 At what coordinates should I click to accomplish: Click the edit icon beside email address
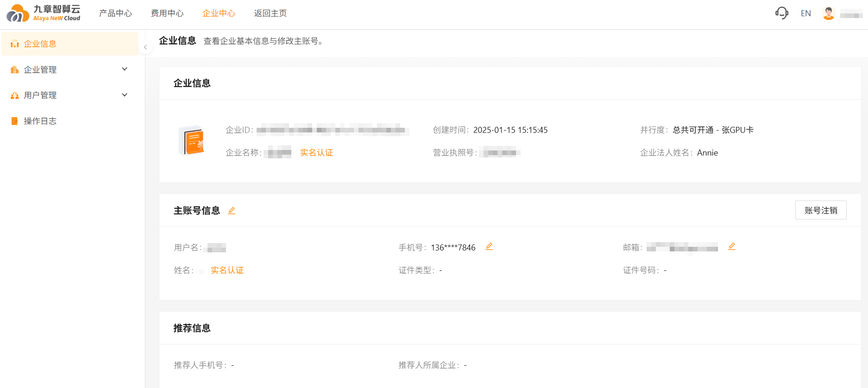pos(731,247)
